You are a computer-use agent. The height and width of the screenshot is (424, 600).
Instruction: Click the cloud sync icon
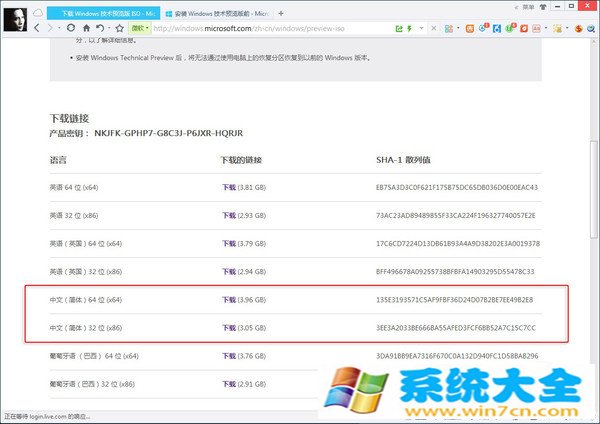[38, 13]
